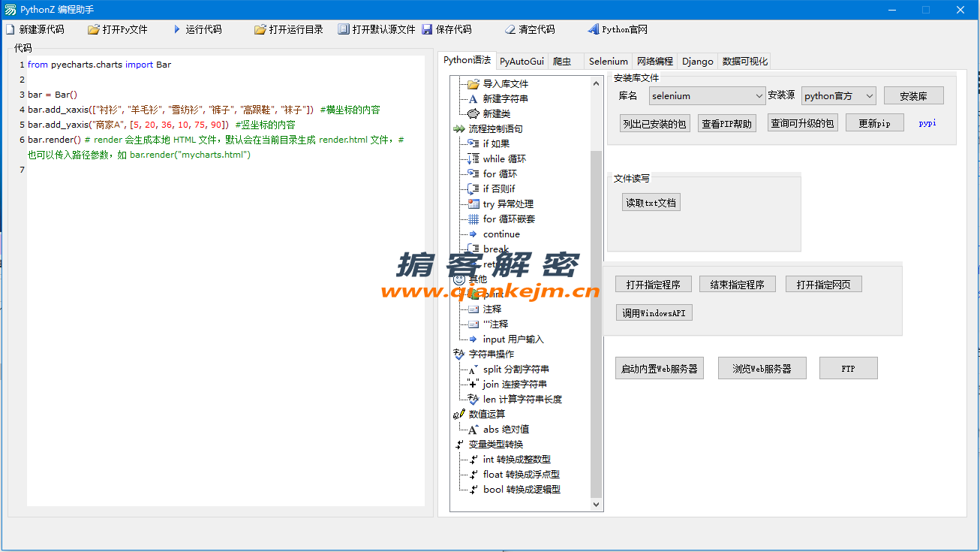
Task: Run the code with 运行代码
Action: point(197,30)
